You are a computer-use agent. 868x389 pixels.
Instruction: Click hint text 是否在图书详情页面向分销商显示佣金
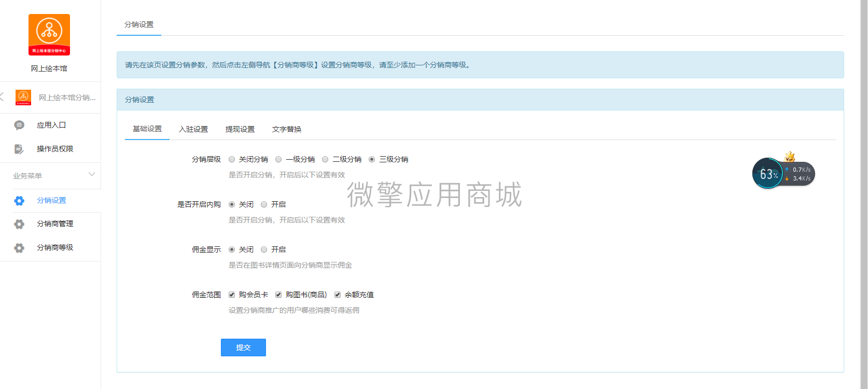pyautogui.click(x=290, y=265)
